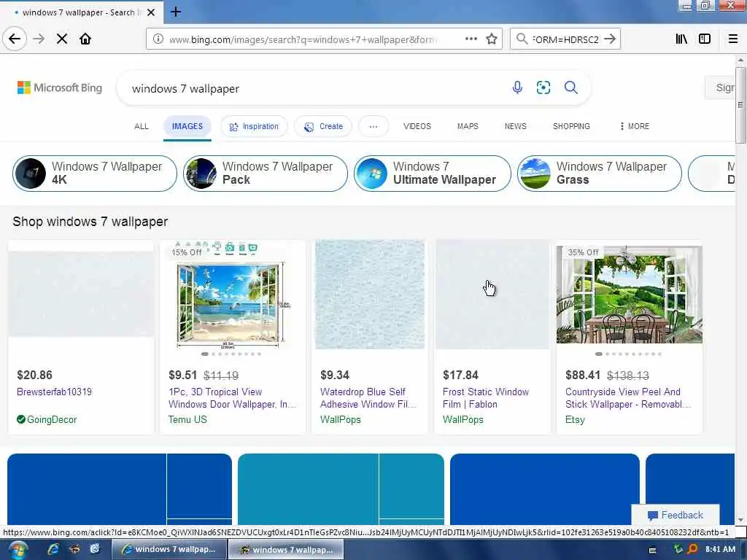Click the magnifier icon in browser search box
The height and width of the screenshot is (560, 747).
(522, 39)
